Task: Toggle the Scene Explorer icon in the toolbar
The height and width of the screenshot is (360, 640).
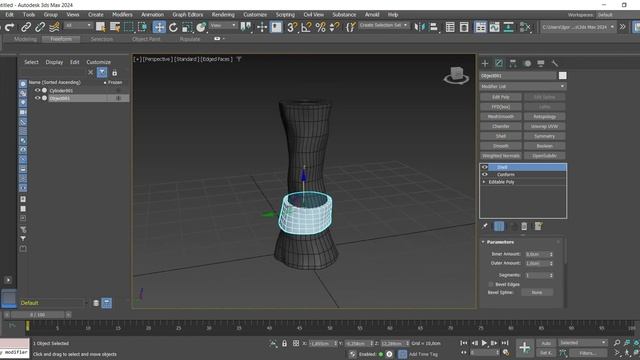Action: (x=450, y=27)
